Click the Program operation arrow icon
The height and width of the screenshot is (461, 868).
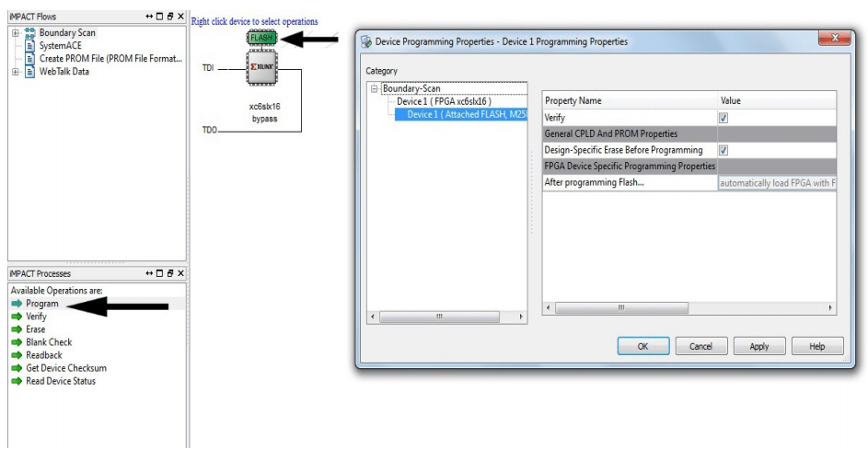(x=16, y=304)
